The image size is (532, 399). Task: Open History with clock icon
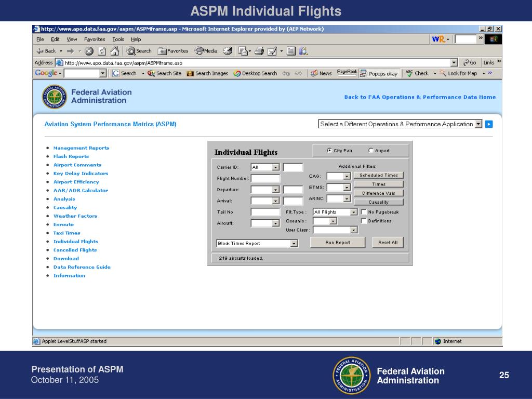[x=228, y=51]
